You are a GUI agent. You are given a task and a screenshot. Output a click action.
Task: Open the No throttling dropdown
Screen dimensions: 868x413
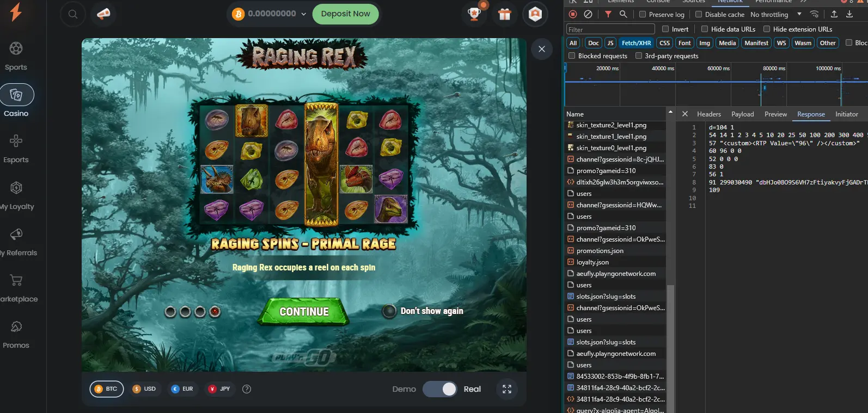pyautogui.click(x=775, y=15)
